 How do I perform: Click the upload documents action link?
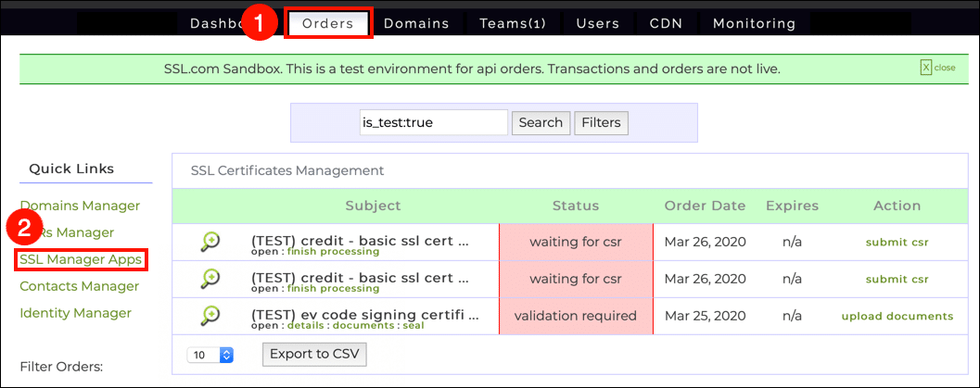tap(897, 316)
